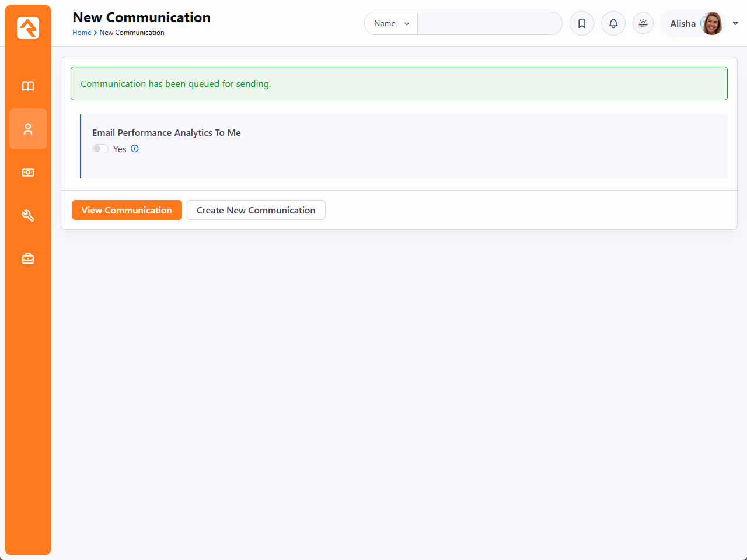Go to Home via breadcrumb link
This screenshot has height=560, width=747.
coord(82,33)
